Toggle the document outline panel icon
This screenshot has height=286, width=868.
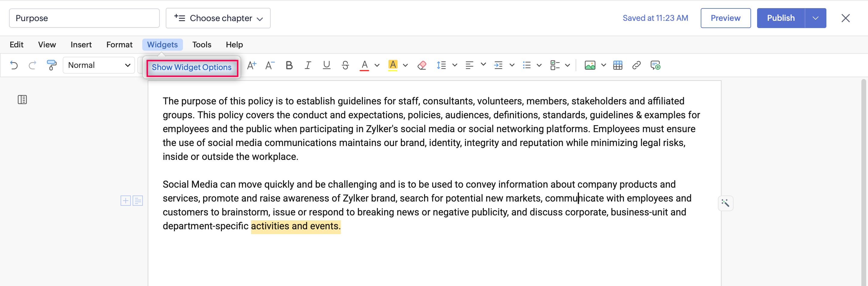[22, 100]
